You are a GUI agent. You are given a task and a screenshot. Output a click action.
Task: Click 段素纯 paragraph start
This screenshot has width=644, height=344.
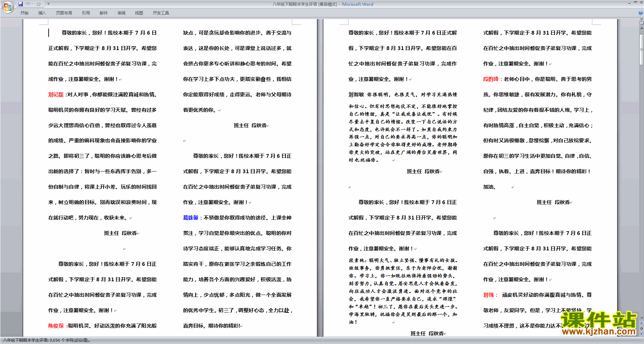[356, 260]
